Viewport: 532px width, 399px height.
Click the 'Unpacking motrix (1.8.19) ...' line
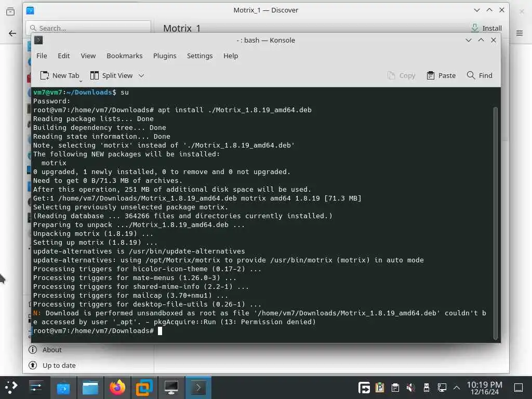coord(93,233)
